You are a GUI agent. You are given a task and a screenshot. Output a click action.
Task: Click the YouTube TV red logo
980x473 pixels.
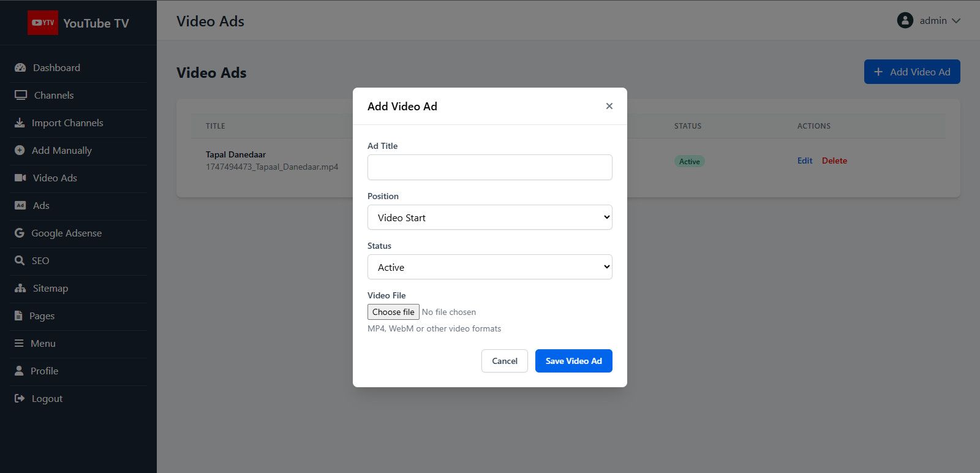pos(43,23)
